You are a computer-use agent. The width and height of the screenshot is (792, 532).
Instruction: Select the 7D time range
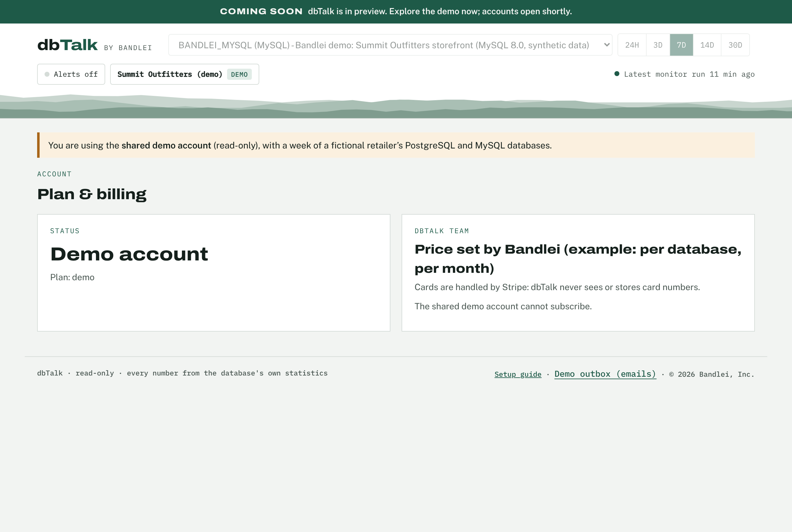(x=681, y=45)
